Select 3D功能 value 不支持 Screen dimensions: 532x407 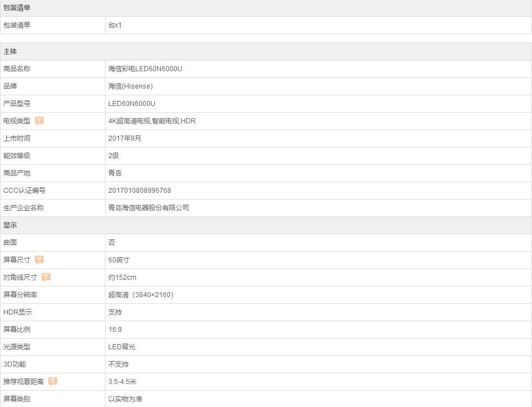click(118, 364)
